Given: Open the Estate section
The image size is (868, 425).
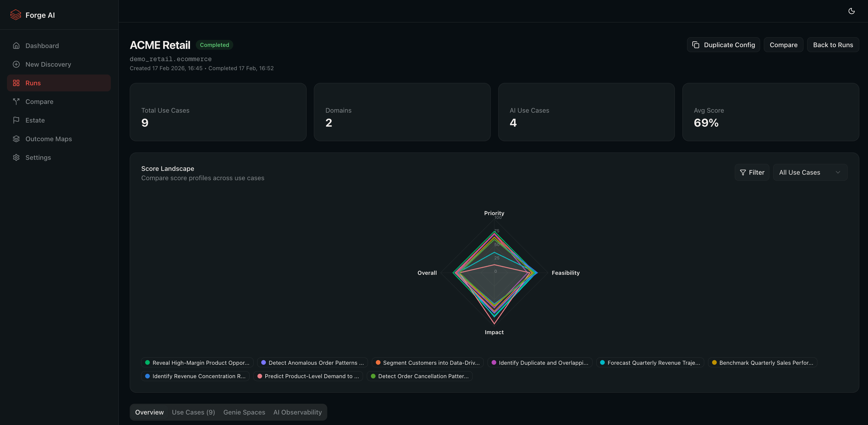Looking at the screenshot, I should pos(59,120).
